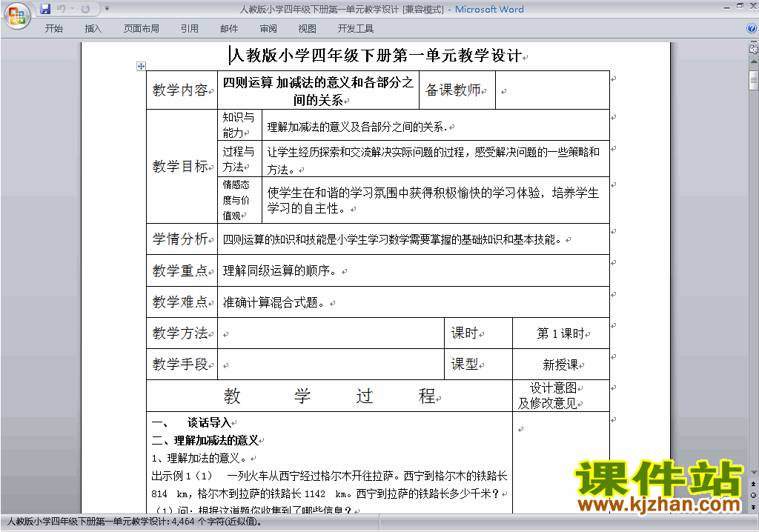This screenshot has width=759, height=532.
Task: Click the text 理解加减法的意义及各部分之间的关系
Action: click(357, 127)
